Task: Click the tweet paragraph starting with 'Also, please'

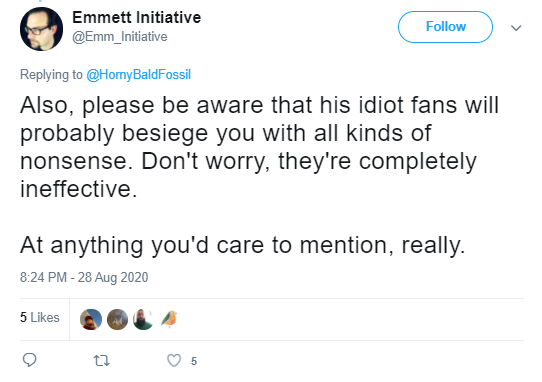Action: tap(259, 147)
